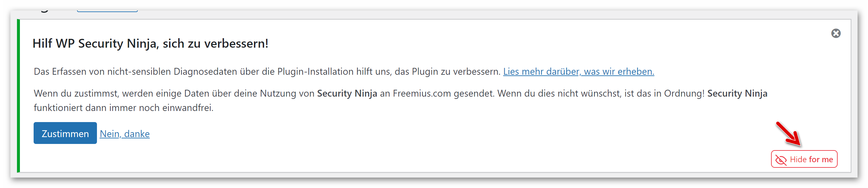Screen dimensions: 868x188
Task: Click bold "Security Ninja" after "Nutzung von"
Action: click(x=347, y=93)
